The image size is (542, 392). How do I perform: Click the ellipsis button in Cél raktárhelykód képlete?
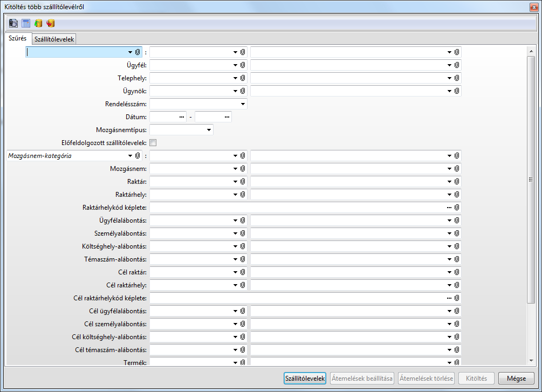(x=449, y=298)
